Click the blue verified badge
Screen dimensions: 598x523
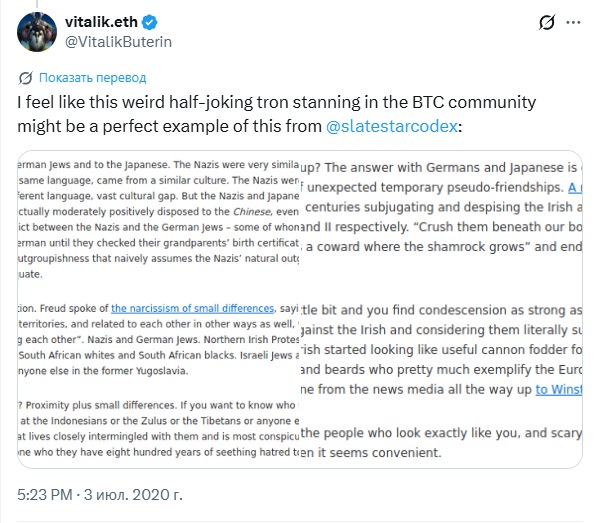pyautogui.click(x=150, y=23)
